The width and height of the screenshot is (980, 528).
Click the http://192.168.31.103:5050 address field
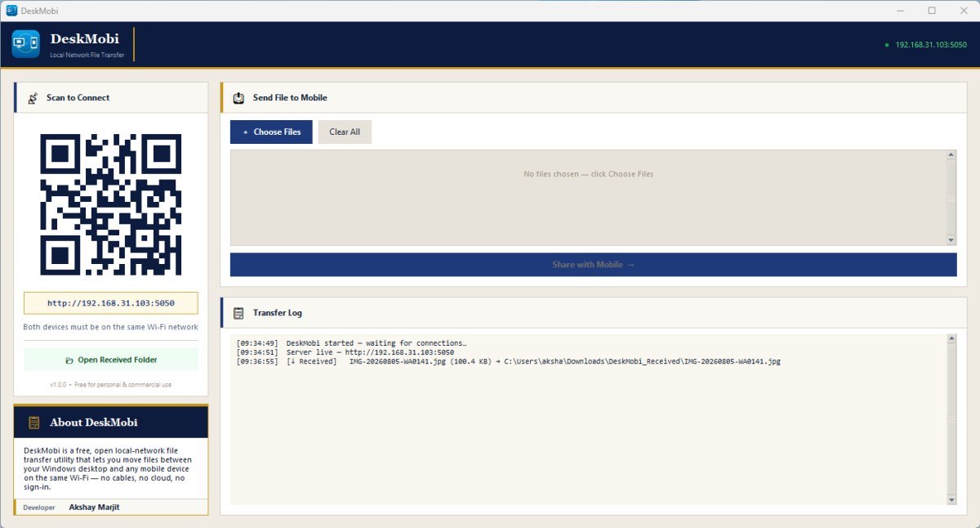pos(111,303)
